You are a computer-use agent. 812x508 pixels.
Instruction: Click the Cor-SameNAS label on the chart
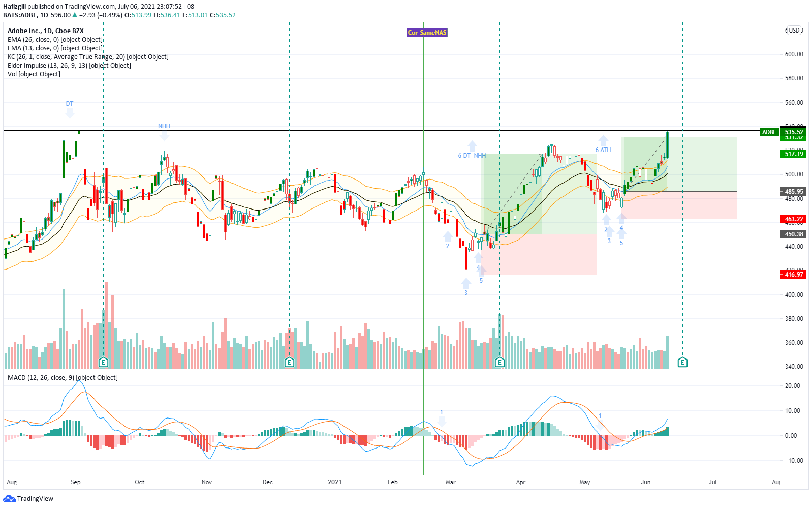427,33
